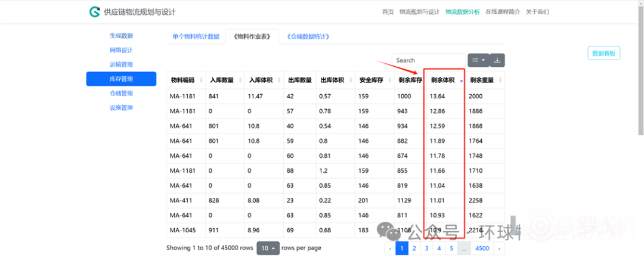644x258 pixels.
Task: Click the green site logo icon
Action: coord(95,11)
